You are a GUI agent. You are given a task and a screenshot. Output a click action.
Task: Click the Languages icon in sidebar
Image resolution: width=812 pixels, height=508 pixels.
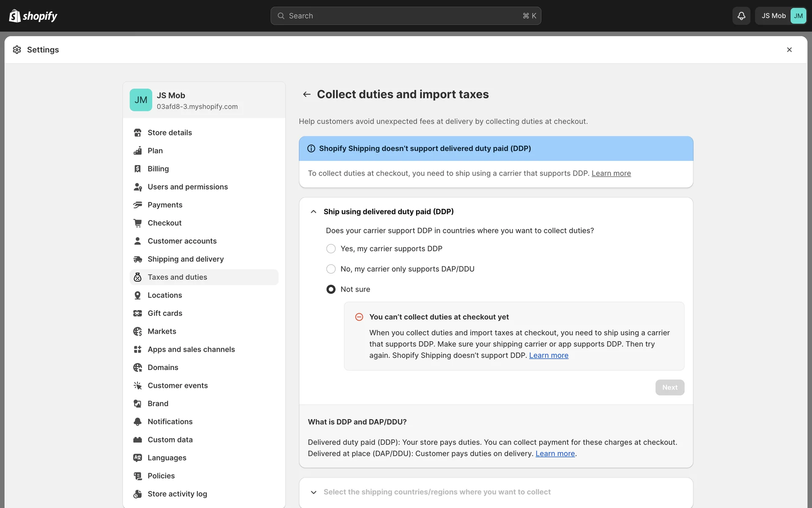point(137,458)
